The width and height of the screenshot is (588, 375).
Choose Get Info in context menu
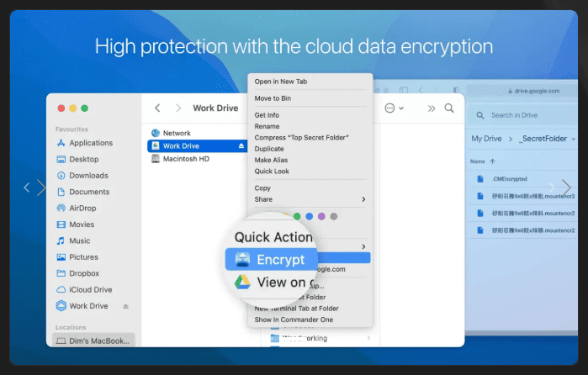tap(267, 115)
